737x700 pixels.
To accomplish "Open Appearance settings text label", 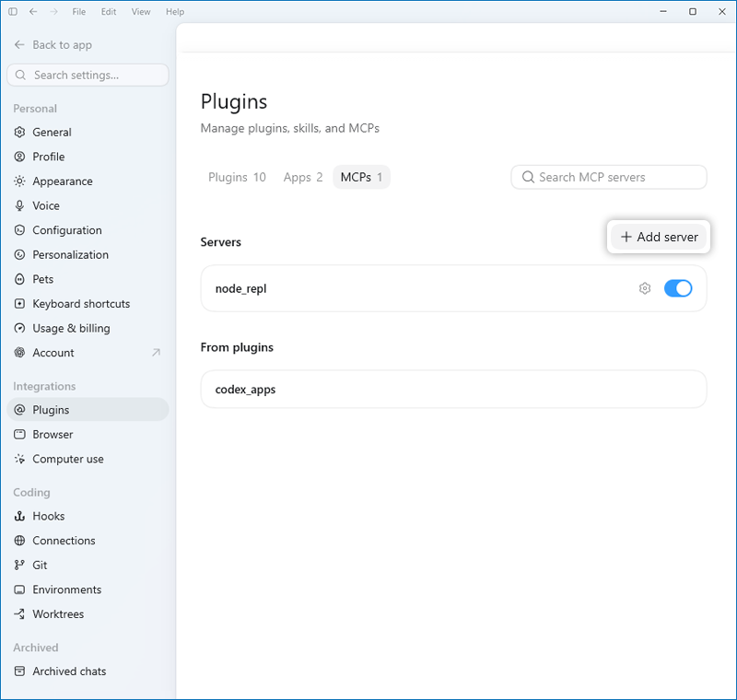I will coord(63,181).
